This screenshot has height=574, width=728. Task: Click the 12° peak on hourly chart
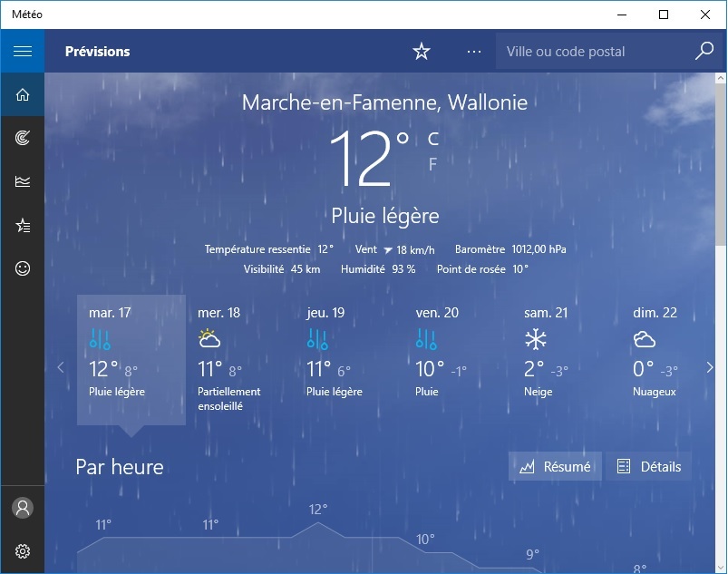point(318,510)
